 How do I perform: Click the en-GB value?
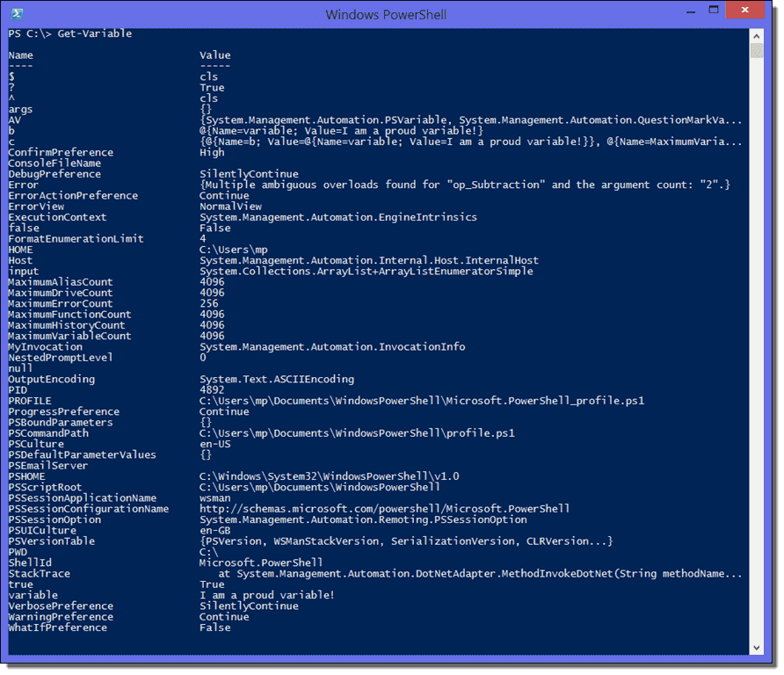pyautogui.click(x=215, y=531)
